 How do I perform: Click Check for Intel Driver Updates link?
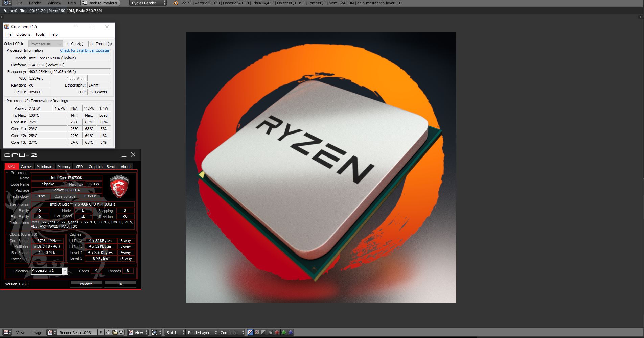[x=85, y=50]
